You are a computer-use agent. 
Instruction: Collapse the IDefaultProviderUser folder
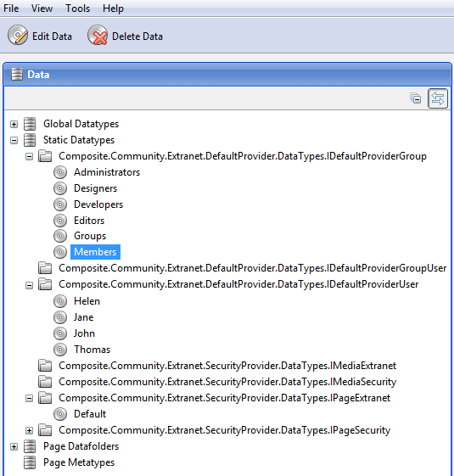pyautogui.click(x=29, y=285)
